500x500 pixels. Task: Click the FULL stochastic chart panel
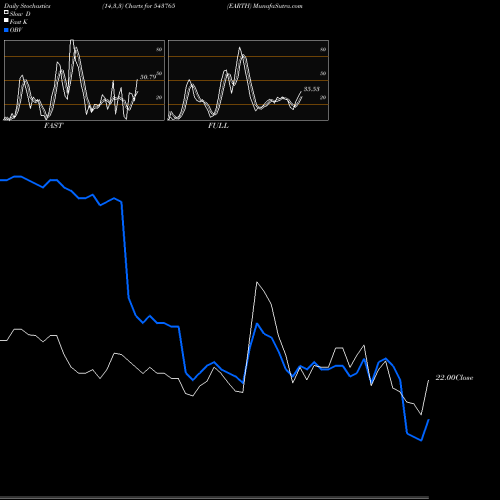click(x=248, y=80)
